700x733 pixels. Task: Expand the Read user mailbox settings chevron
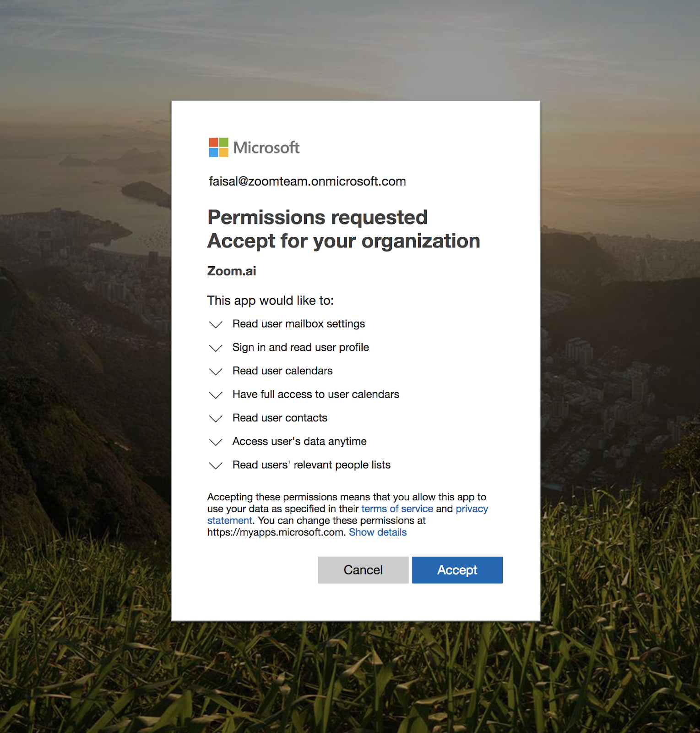tap(216, 325)
